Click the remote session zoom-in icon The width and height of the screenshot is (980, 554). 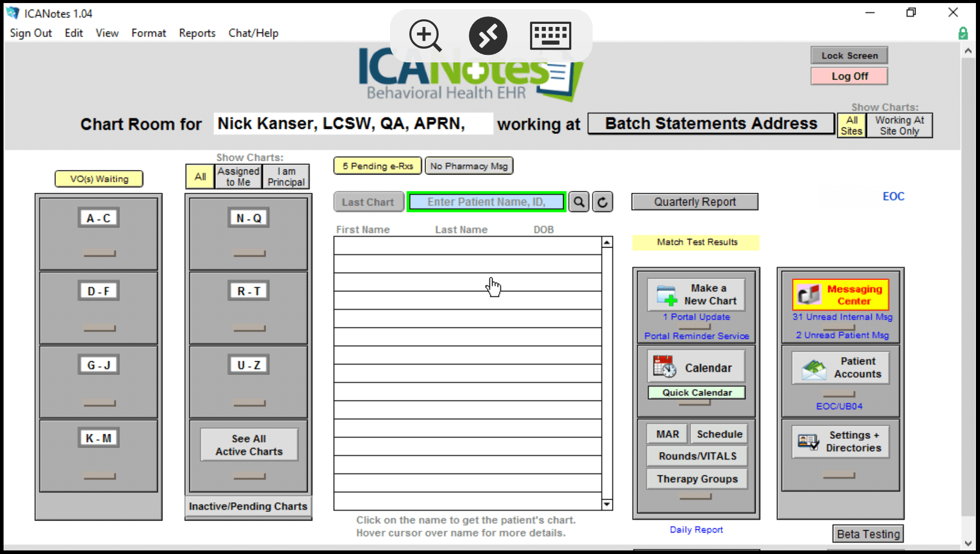pyautogui.click(x=425, y=36)
